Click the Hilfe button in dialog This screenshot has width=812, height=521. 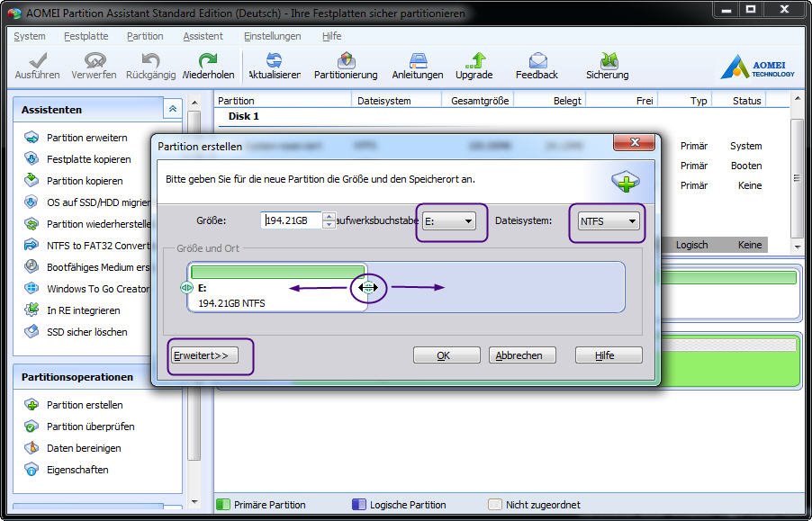click(609, 355)
